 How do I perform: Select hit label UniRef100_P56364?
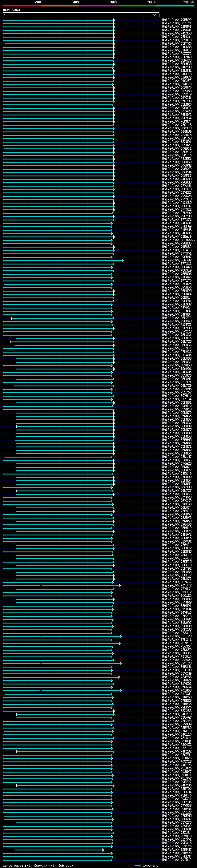click(177, 647)
